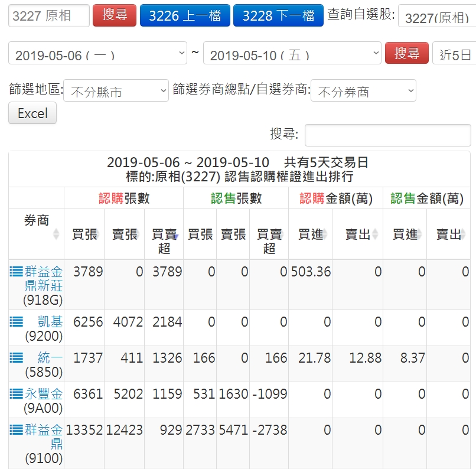
Task: Select the 近5日 quick range button
Action: (455, 54)
